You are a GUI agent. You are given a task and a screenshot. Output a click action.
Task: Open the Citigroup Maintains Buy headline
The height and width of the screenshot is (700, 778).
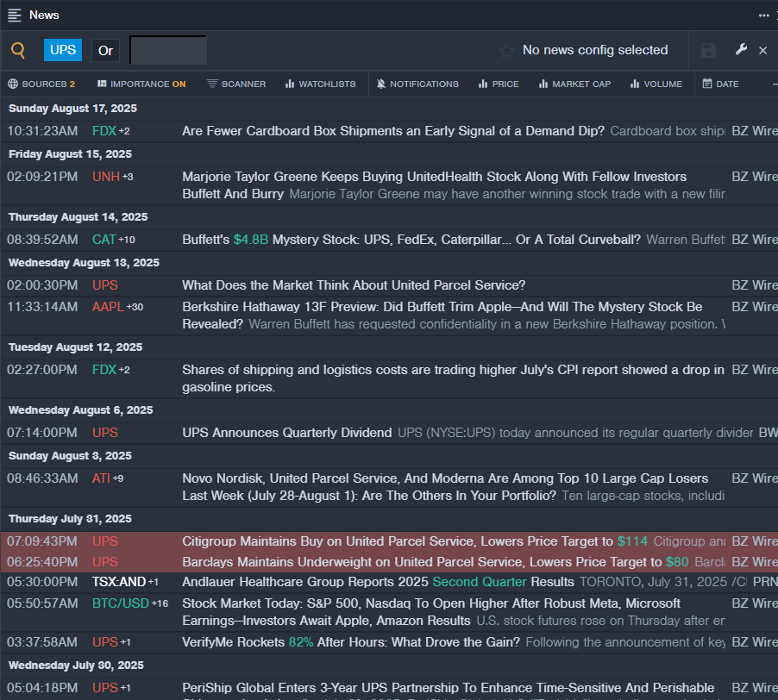pyautogui.click(x=415, y=541)
